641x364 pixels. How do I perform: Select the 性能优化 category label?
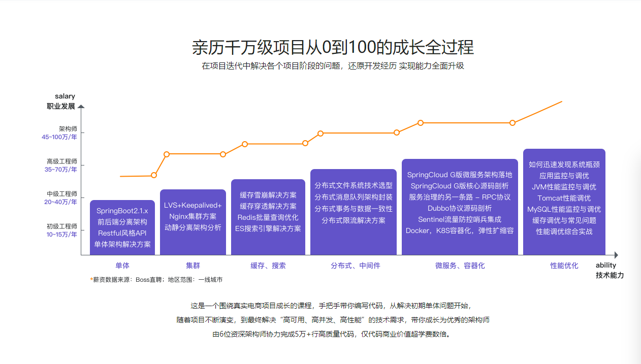[x=564, y=266]
